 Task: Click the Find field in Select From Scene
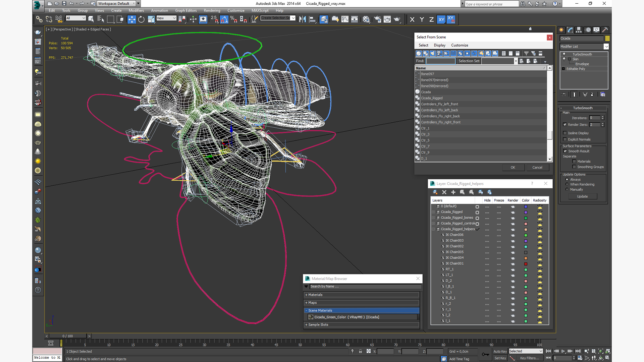(441, 61)
